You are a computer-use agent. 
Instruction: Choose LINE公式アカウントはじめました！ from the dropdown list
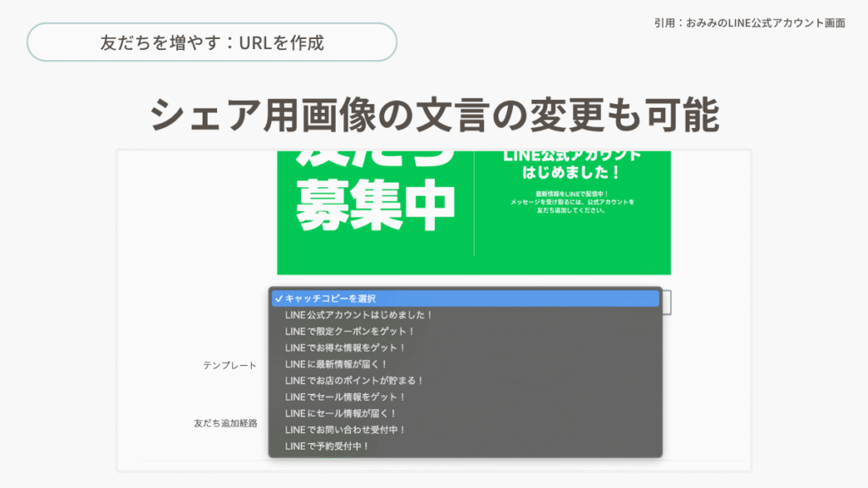coord(359,315)
